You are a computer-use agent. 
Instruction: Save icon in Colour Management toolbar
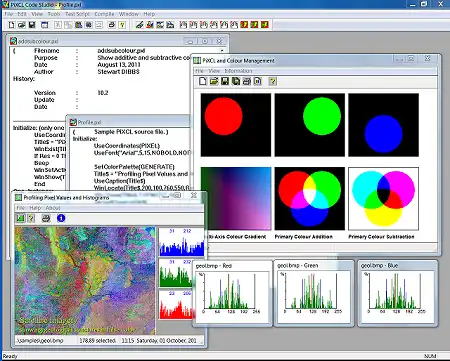tap(225, 81)
